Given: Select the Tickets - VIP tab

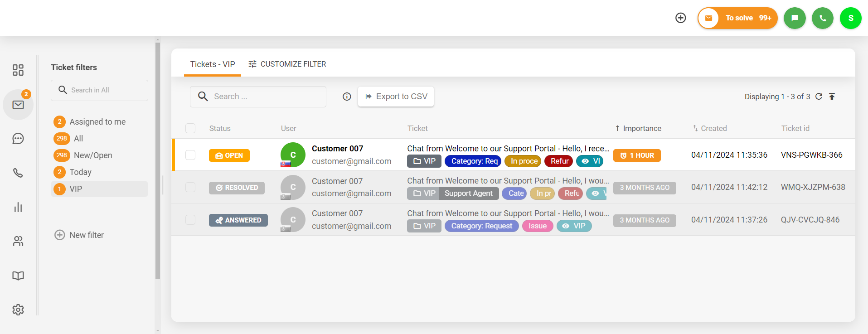Looking at the screenshot, I should 212,64.
